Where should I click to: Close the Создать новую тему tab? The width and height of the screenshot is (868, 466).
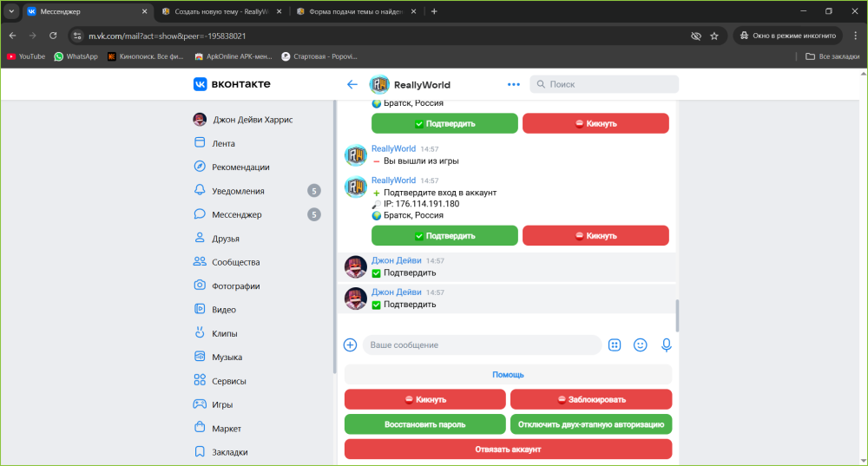pyautogui.click(x=279, y=11)
